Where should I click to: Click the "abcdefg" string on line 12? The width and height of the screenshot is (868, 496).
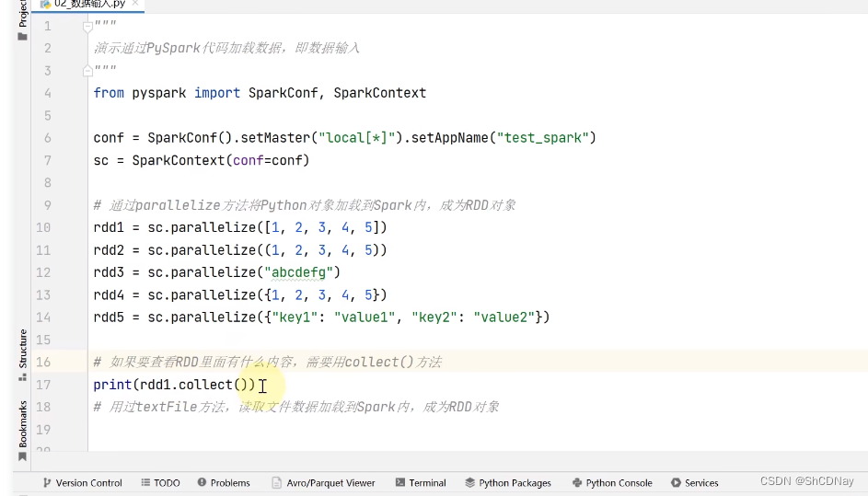298,272
